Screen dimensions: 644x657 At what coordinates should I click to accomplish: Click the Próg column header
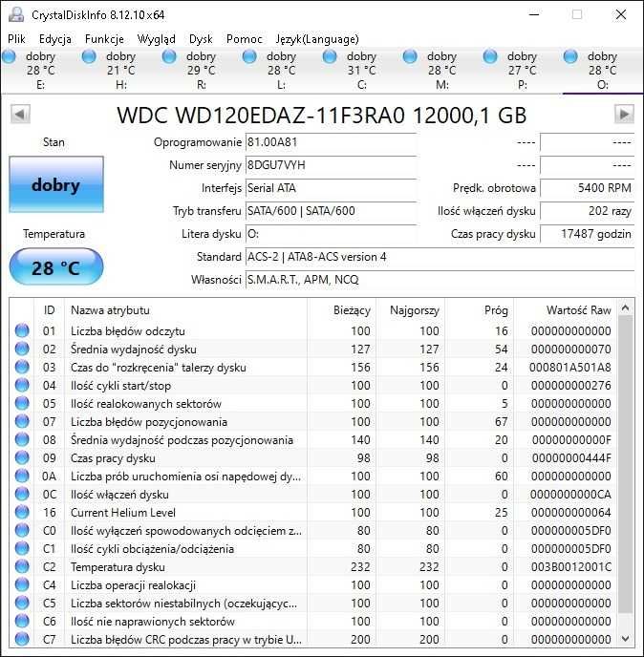coord(480,310)
